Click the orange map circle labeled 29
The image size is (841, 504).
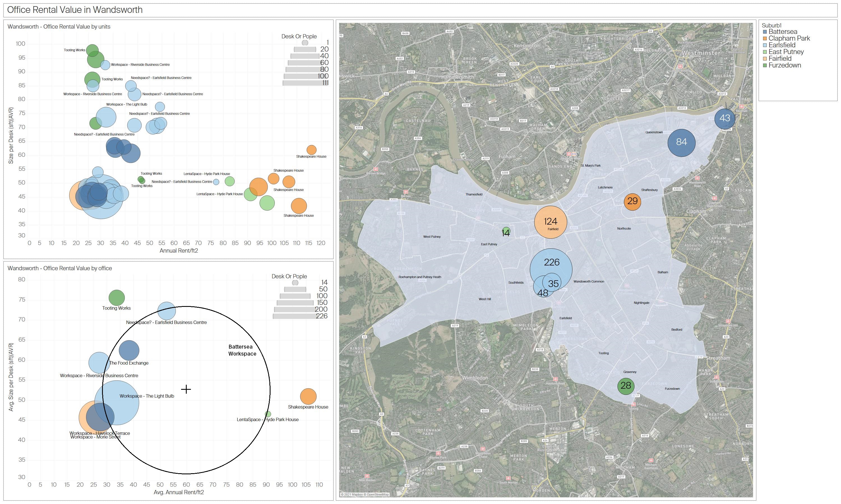pyautogui.click(x=632, y=202)
